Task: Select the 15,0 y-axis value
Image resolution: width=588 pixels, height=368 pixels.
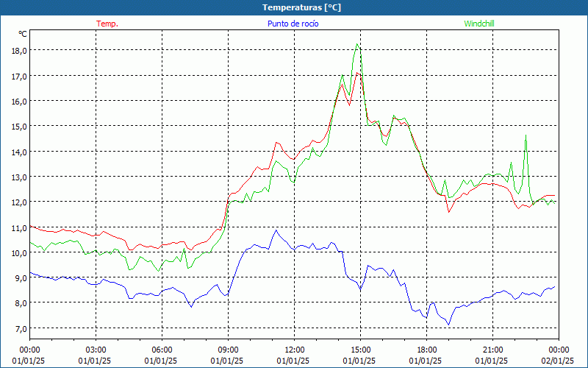Action: 19,126
